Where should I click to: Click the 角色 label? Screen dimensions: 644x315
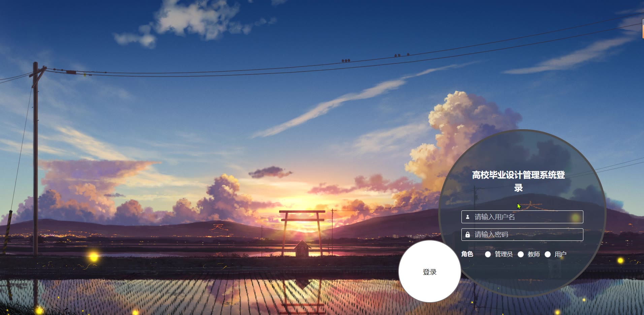pyautogui.click(x=467, y=254)
